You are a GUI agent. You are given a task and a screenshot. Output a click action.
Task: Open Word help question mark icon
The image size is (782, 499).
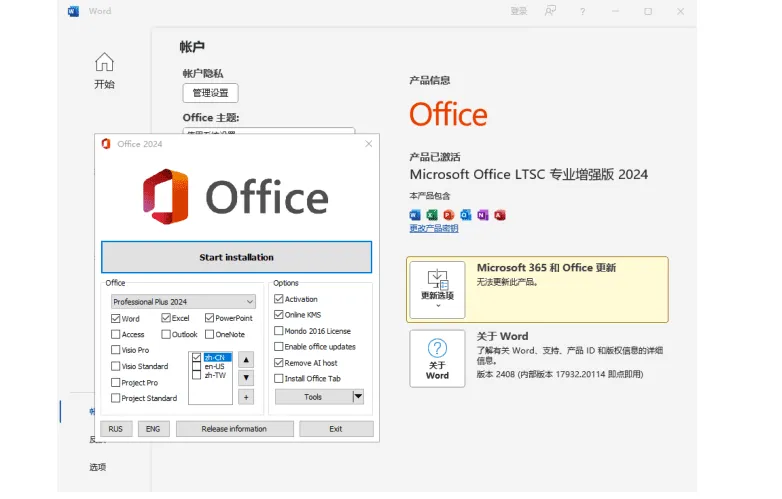tap(582, 11)
